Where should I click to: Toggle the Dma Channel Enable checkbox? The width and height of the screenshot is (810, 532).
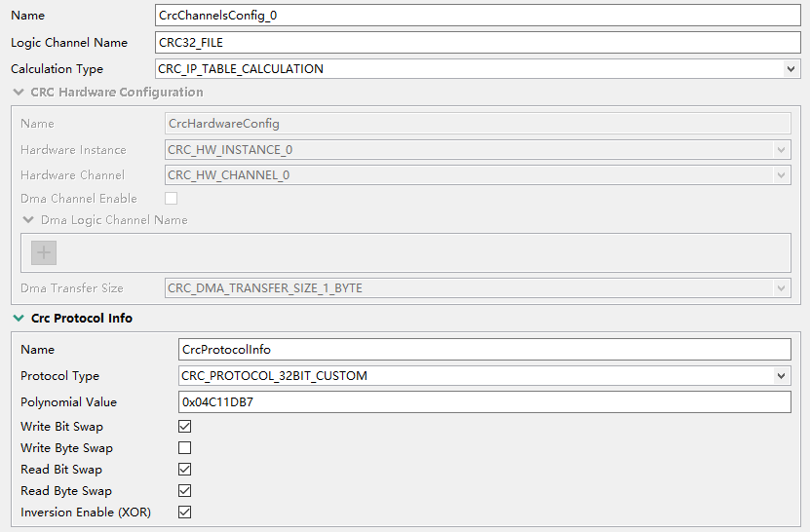(172, 199)
